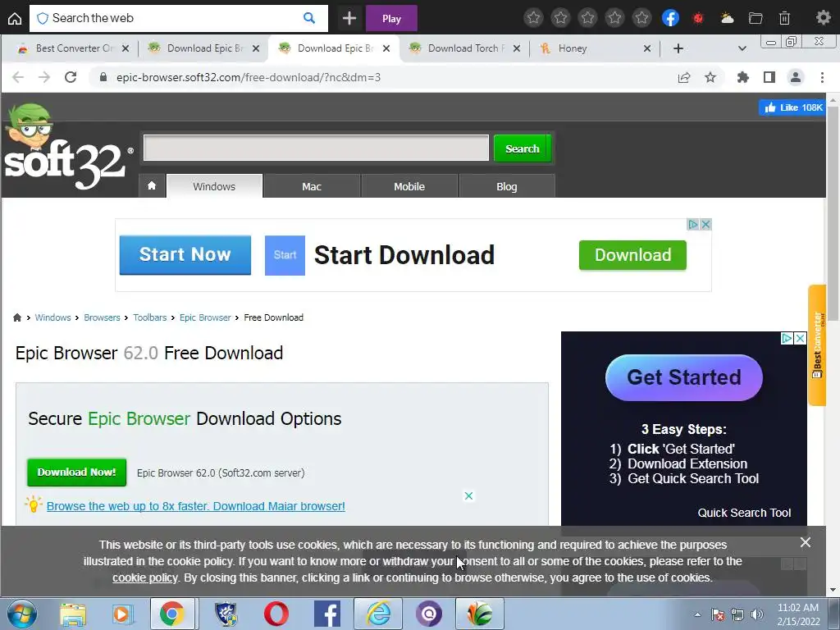Viewport: 840px width, 630px height.
Task: Click the Epic Browser breadcrumb link
Action: coord(205,317)
